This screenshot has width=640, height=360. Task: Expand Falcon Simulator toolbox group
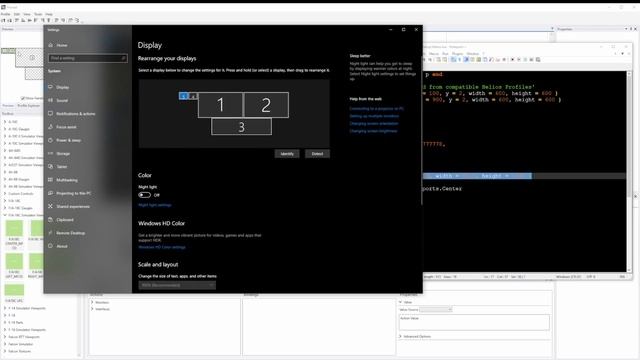[5, 344]
